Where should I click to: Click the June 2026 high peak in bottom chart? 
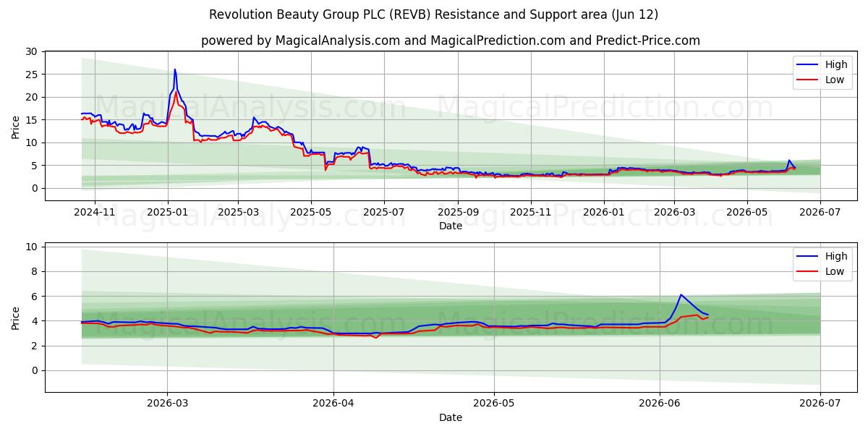681,294
